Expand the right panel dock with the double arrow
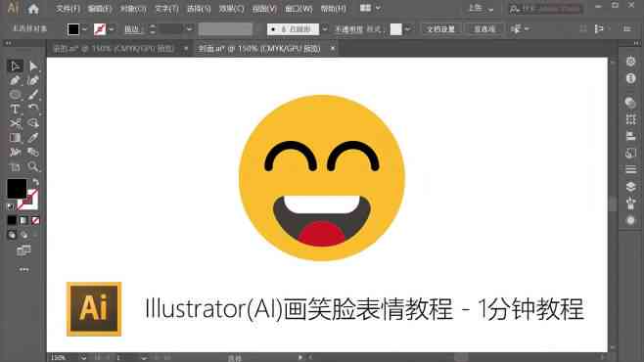The height and width of the screenshot is (362, 644). tap(636, 43)
